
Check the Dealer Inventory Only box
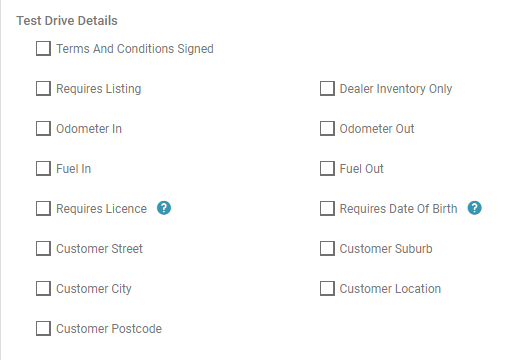click(327, 88)
